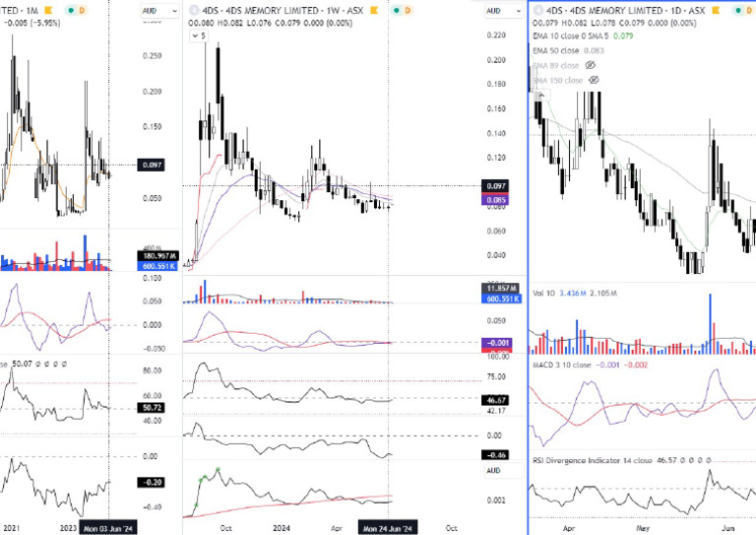The height and width of the screenshot is (535, 756).
Task: Show the hidden EMA 89 close indicator
Action: 591,65
